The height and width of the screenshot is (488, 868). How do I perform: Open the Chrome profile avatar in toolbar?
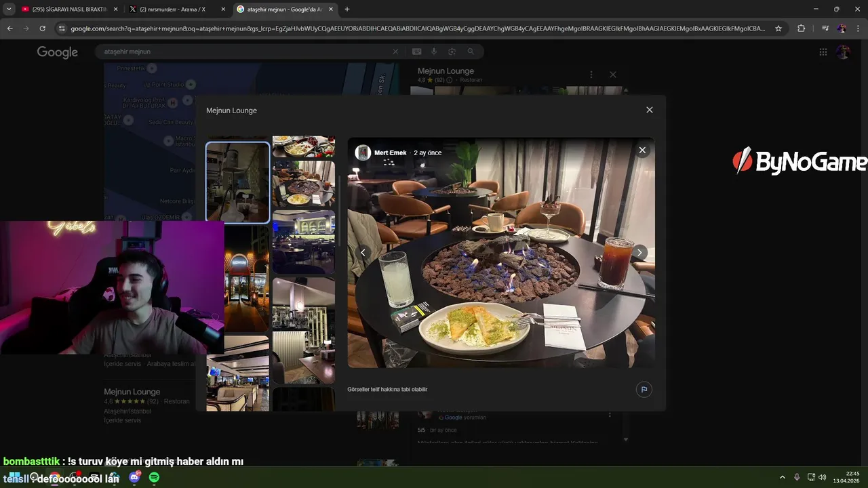842,28
